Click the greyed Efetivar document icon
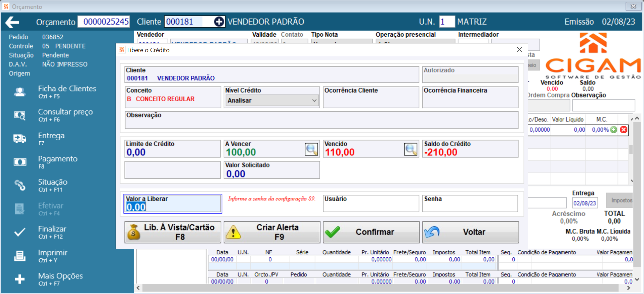The width and height of the screenshot is (644, 294). (19, 209)
